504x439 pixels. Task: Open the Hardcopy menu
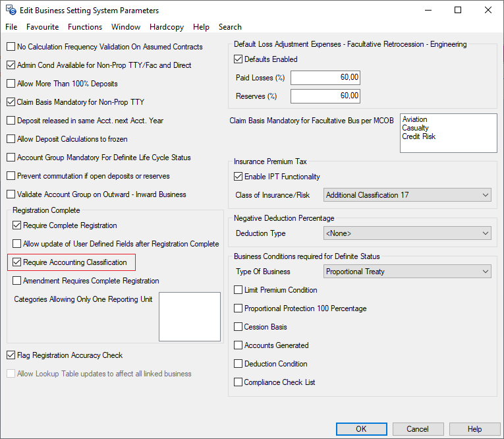[167, 27]
